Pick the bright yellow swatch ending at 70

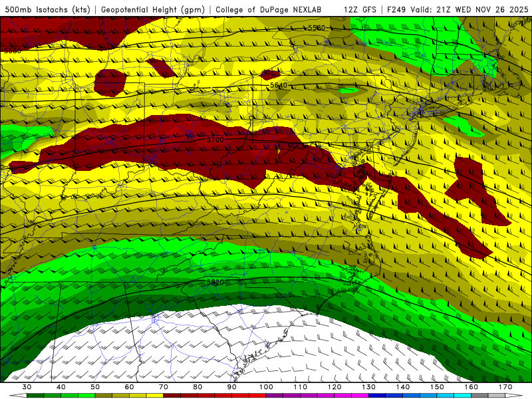(155, 395)
